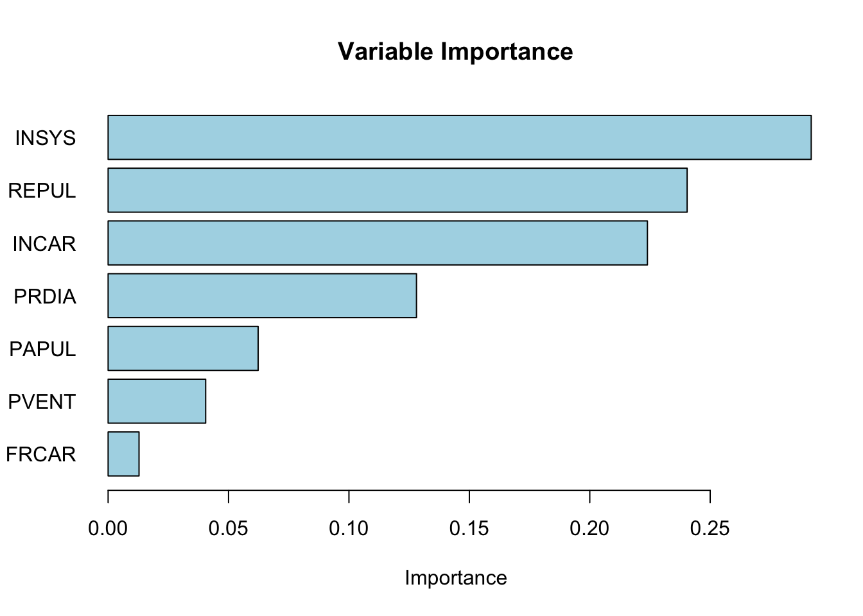
Task: Click the Variable Importance chart title
Action: 455,51
